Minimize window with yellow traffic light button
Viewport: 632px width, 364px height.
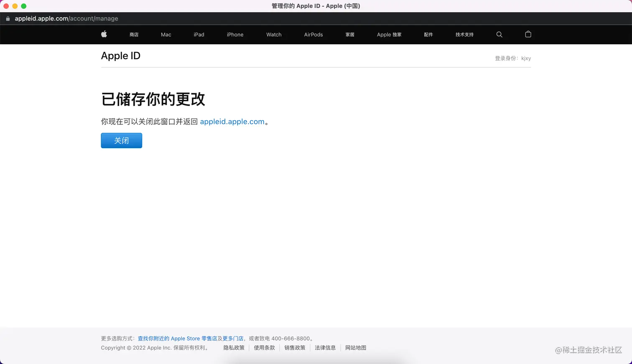15,6
